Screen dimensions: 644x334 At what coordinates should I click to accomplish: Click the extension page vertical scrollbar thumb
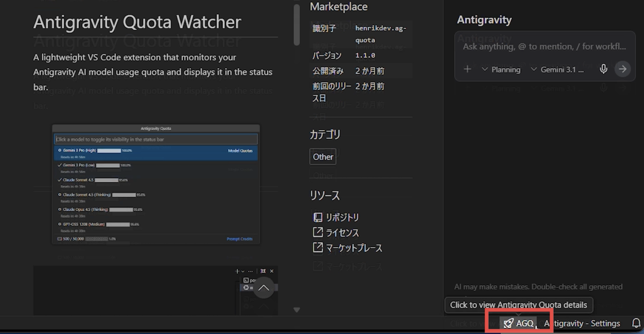click(297, 24)
